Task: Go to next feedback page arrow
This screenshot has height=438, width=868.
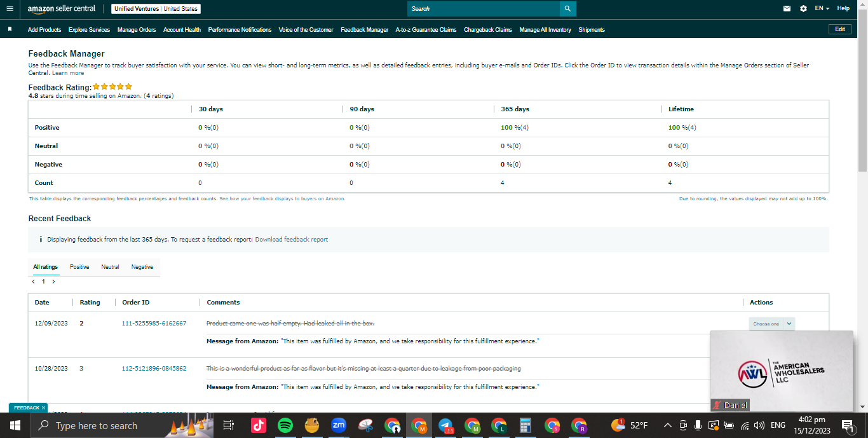Action: [53, 281]
